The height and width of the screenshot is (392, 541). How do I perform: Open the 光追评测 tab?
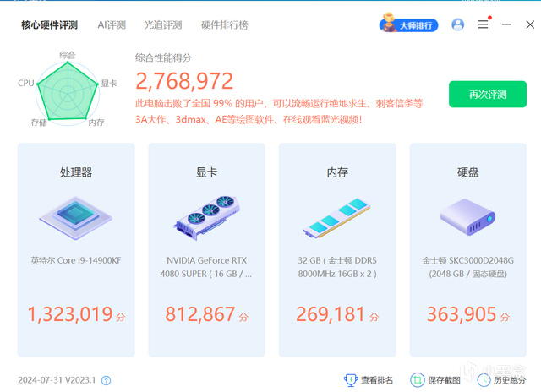coord(163,24)
